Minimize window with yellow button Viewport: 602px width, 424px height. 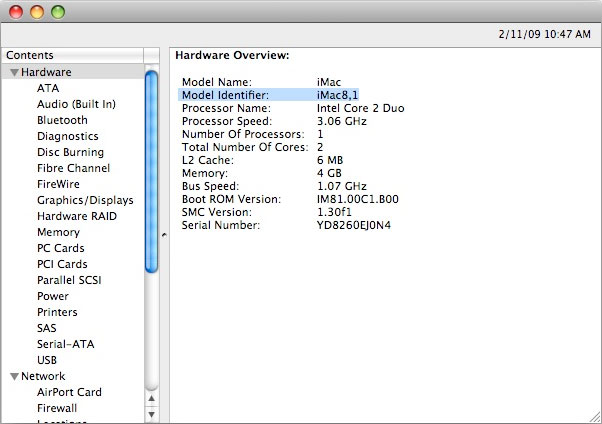pos(37,12)
